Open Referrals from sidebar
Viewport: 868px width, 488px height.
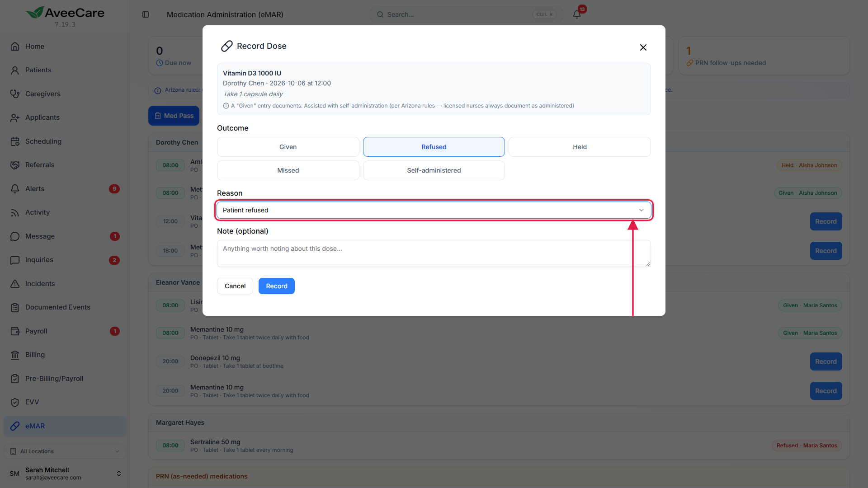point(65,165)
